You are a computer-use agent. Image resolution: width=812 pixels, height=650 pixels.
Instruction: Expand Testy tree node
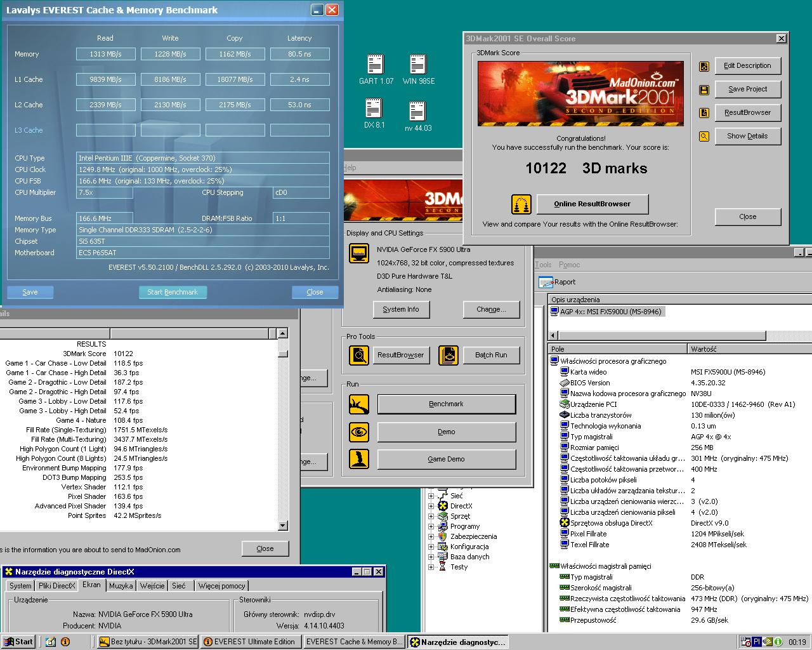[431, 567]
